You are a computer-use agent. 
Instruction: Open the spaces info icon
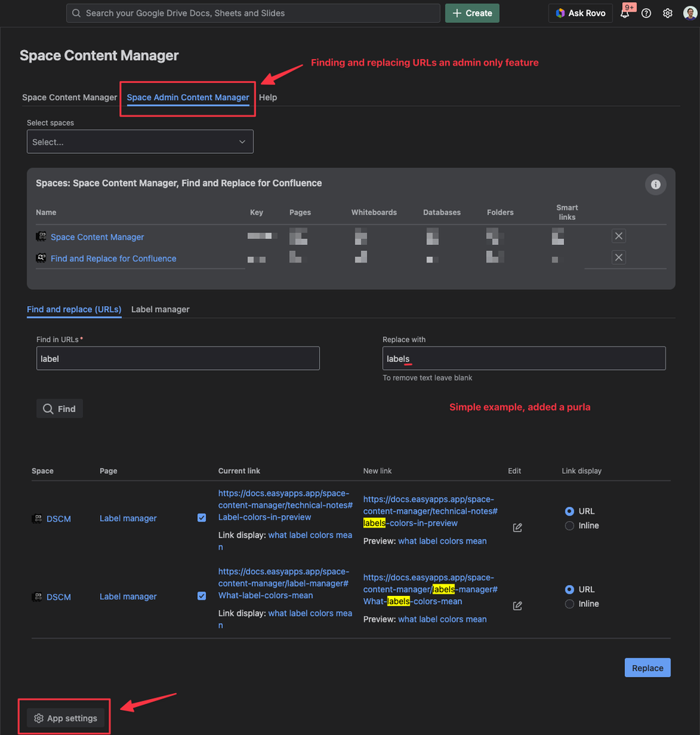[655, 184]
